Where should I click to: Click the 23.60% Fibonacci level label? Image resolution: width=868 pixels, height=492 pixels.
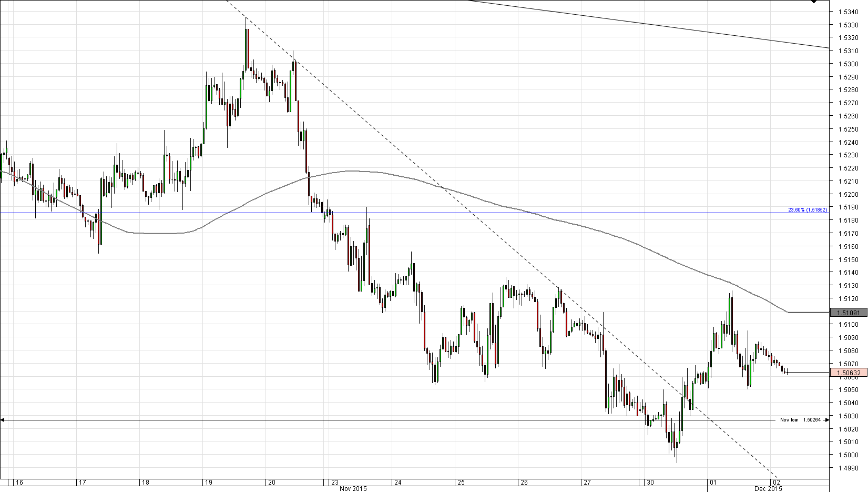808,209
